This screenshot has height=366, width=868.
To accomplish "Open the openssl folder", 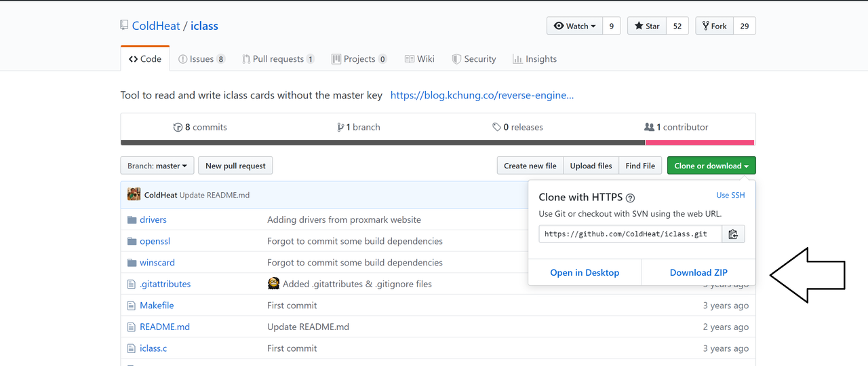I will (x=155, y=241).
